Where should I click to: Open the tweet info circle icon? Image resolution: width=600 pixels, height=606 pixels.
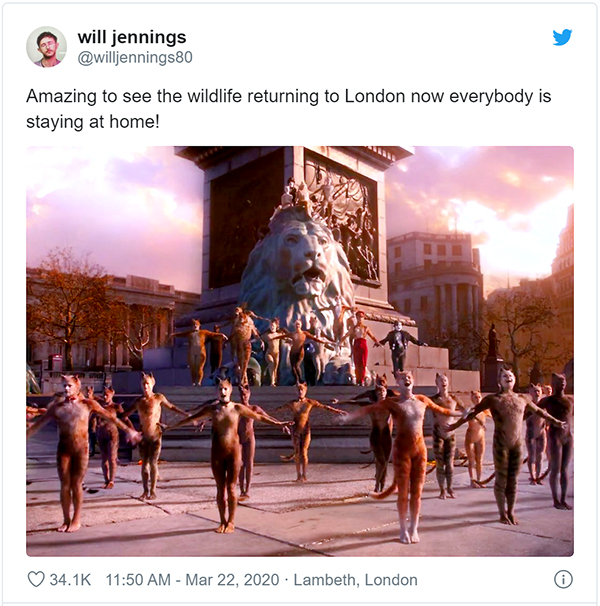pyautogui.click(x=563, y=579)
